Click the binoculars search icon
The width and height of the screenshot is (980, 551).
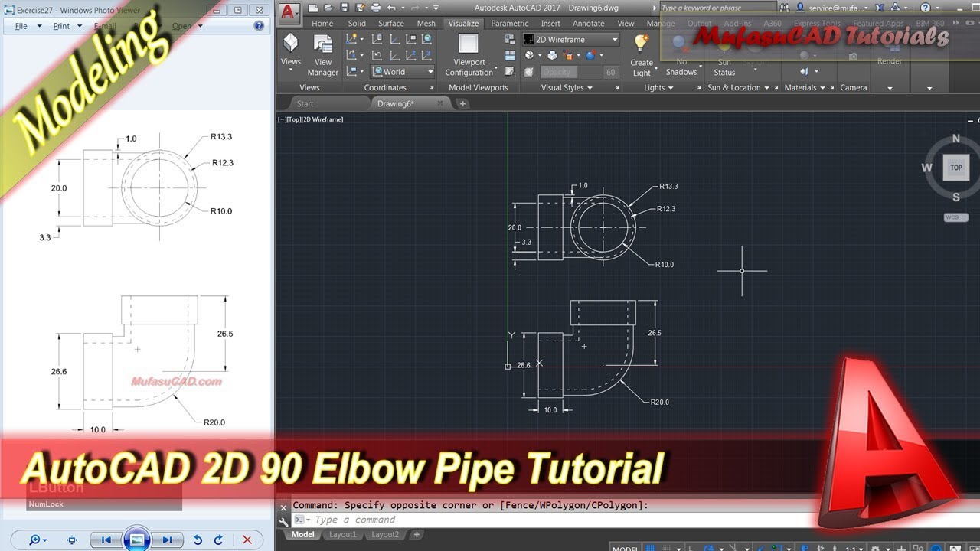coord(785,8)
